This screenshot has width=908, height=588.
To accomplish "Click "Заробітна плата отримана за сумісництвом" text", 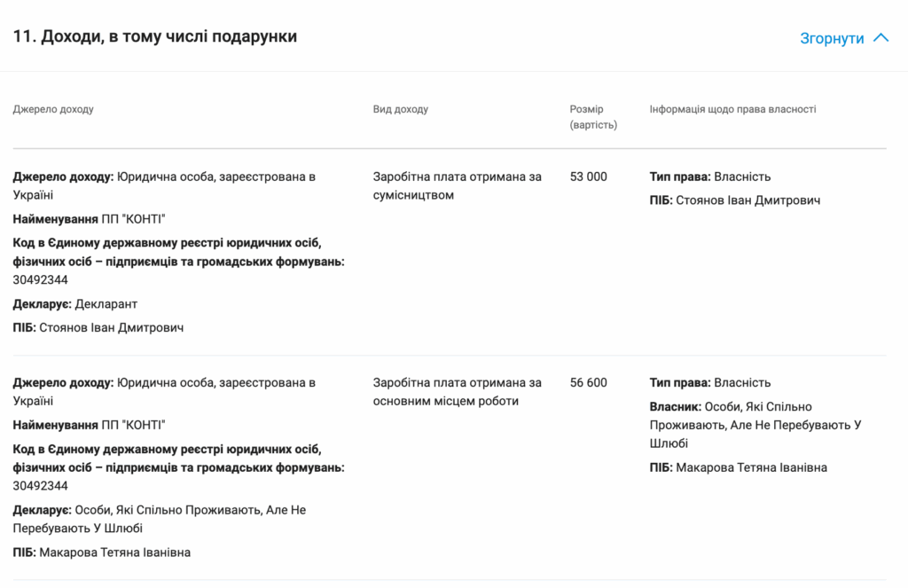I will coord(457,185).
